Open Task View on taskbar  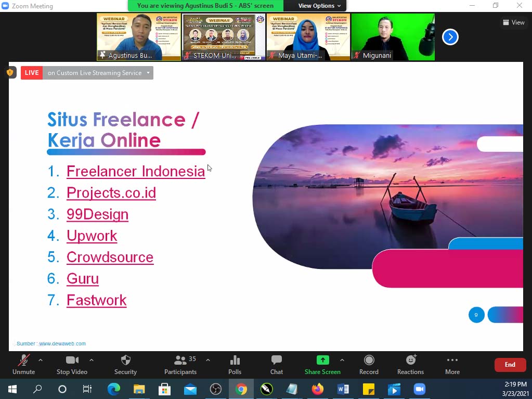pos(87,389)
